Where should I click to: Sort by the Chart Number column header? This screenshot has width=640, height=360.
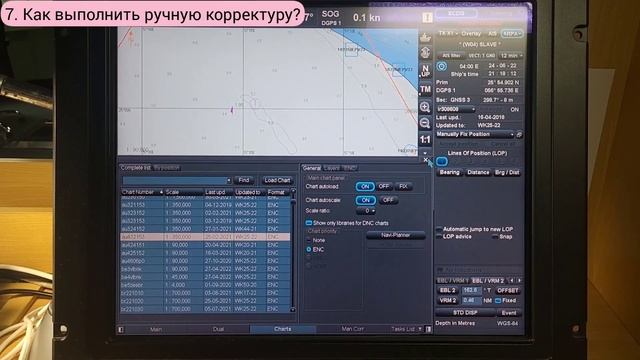pos(142,192)
